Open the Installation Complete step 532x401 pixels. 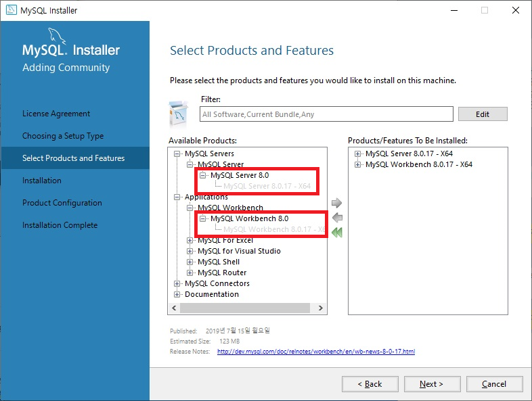(x=60, y=225)
